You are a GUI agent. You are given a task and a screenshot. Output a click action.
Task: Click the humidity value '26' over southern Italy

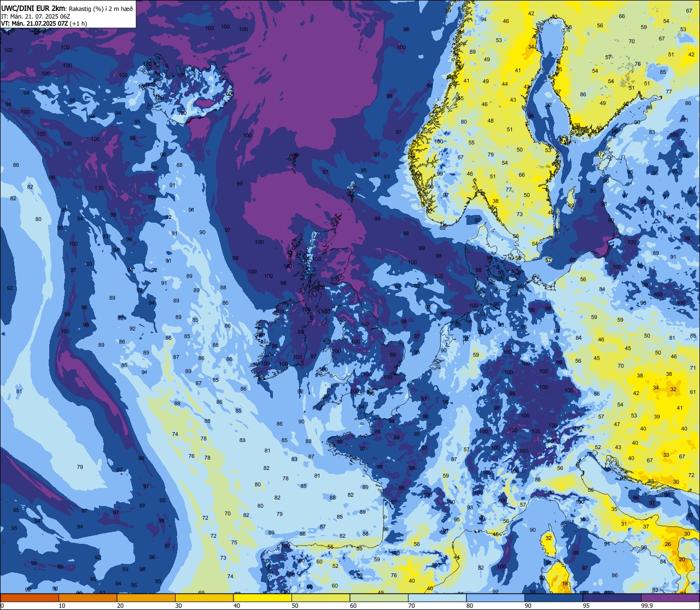(x=668, y=544)
